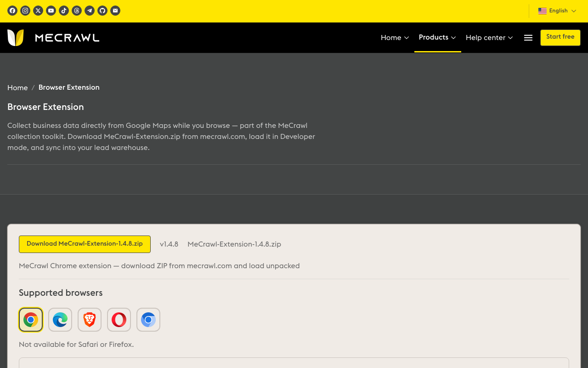This screenshot has height=368, width=588.
Task: Click the v1.4.8 version label
Action: tap(169, 244)
